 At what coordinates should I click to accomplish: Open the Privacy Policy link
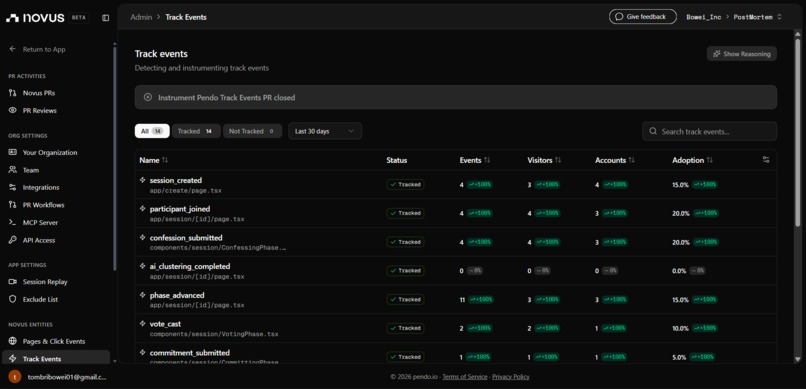coord(510,377)
